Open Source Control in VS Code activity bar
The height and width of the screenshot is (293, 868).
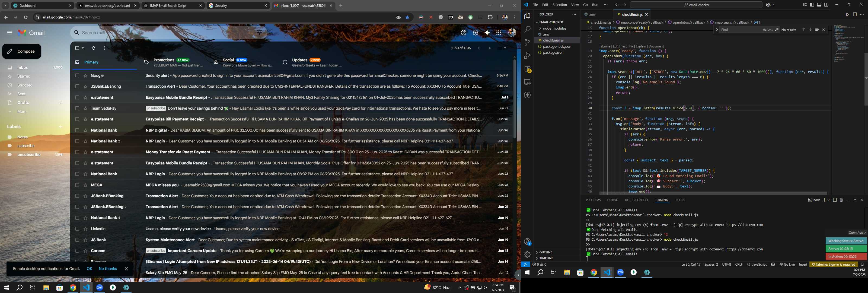point(527,43)
